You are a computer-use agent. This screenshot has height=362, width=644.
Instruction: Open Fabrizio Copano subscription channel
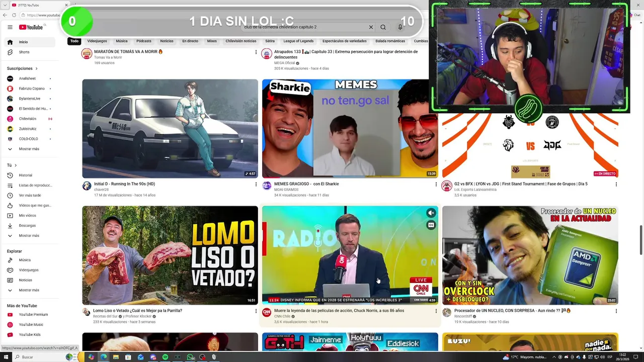[x=29, y=89]
